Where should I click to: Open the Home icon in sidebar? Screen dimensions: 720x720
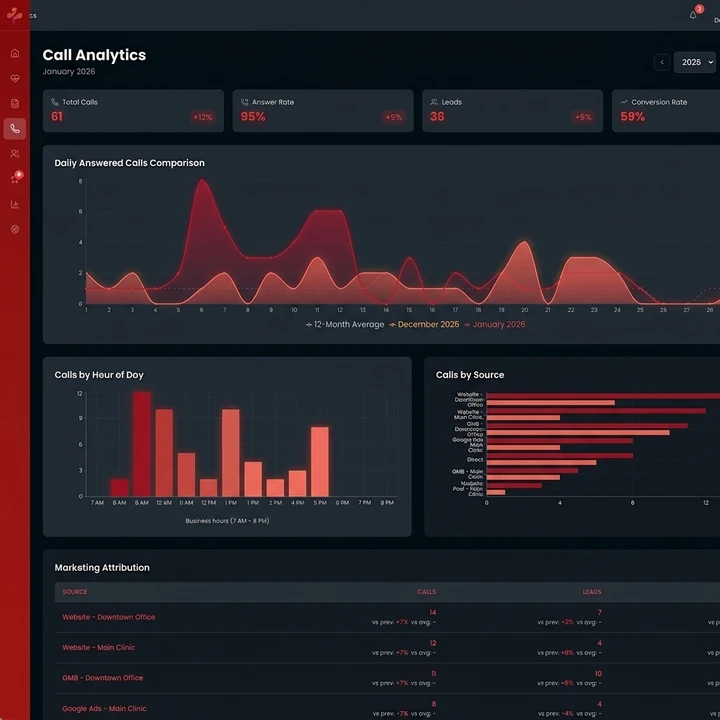[15, 53]
